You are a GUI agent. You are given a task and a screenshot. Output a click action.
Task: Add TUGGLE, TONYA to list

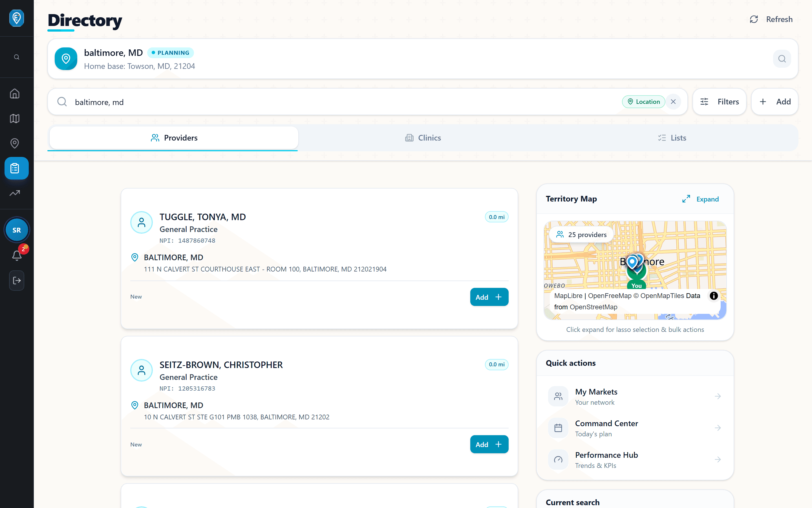click(x=489, y=297)
